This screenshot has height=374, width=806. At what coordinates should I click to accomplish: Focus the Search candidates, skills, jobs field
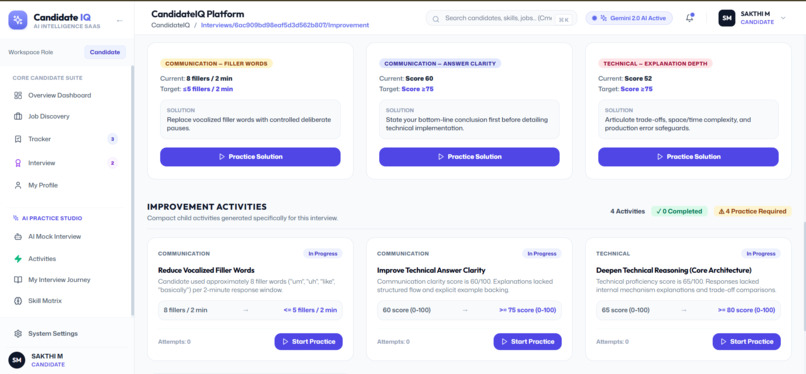tap(501, 18)
